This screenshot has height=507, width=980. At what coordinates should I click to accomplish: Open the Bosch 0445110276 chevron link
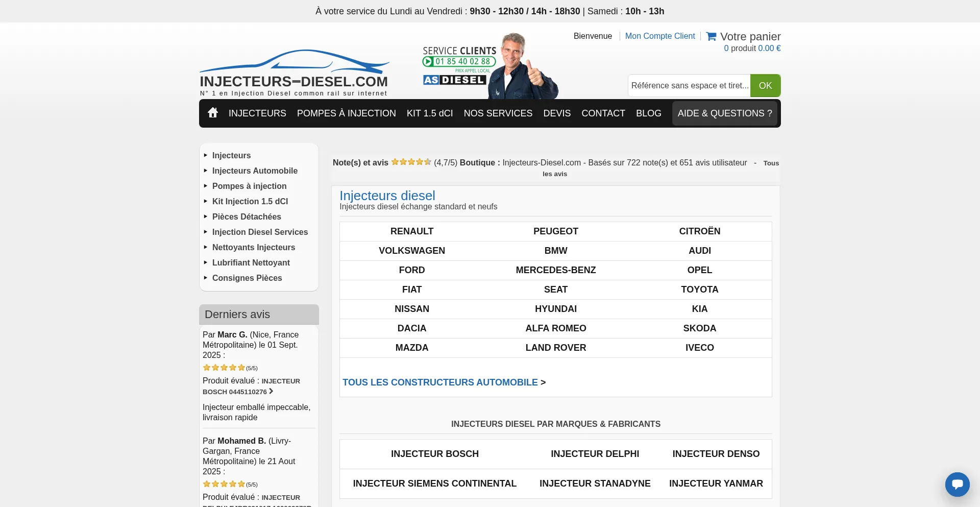[271, 391]
